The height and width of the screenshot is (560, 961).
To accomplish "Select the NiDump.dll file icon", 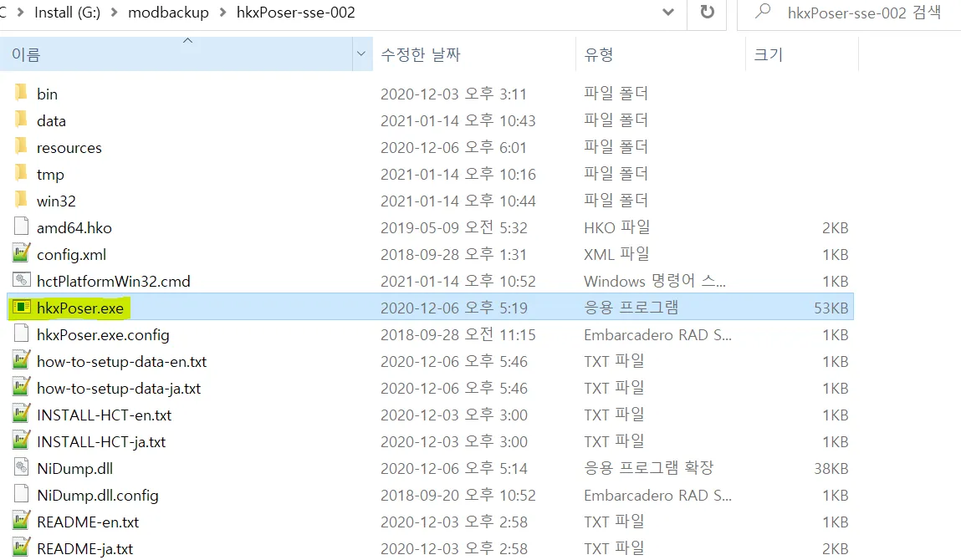I will [x=22, y=468].
